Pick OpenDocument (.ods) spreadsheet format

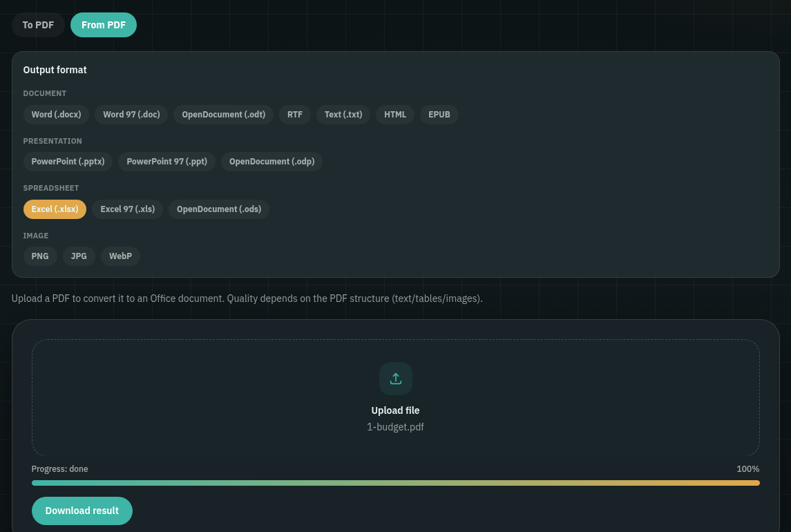click(219, 209)
